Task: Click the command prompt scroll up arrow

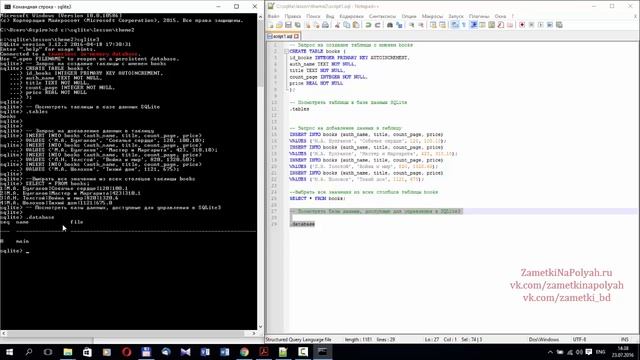Action: (x=260, y=16)
